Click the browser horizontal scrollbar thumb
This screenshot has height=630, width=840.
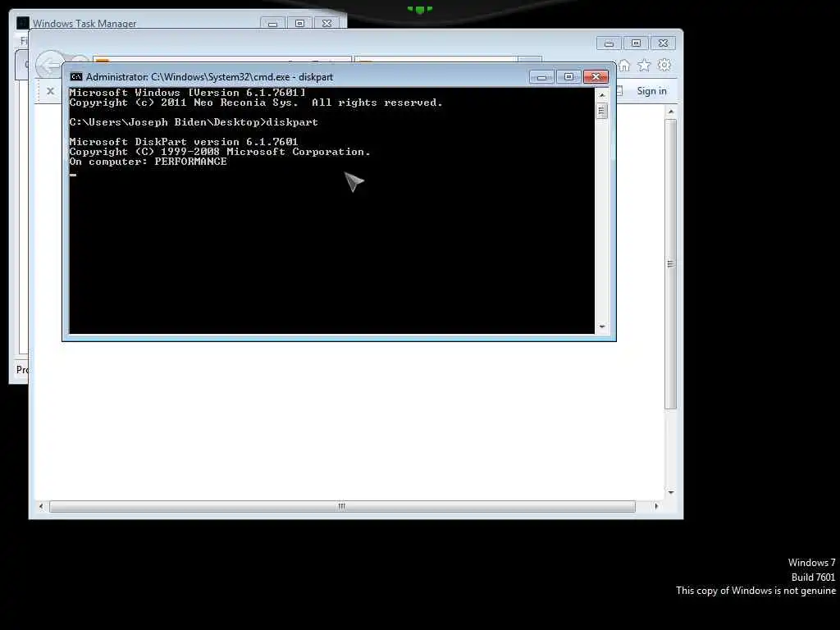coord(342,506)
